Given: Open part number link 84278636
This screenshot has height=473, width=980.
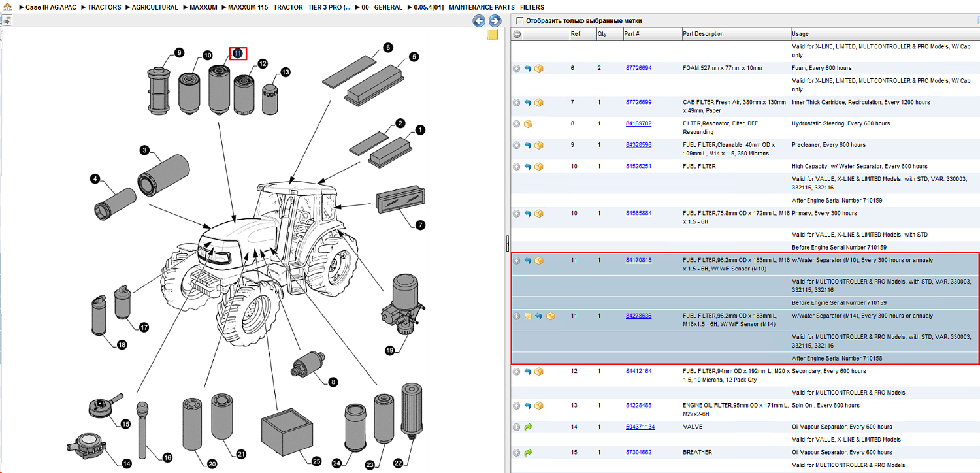Looking at the screenshot, I should click(638, 316).
